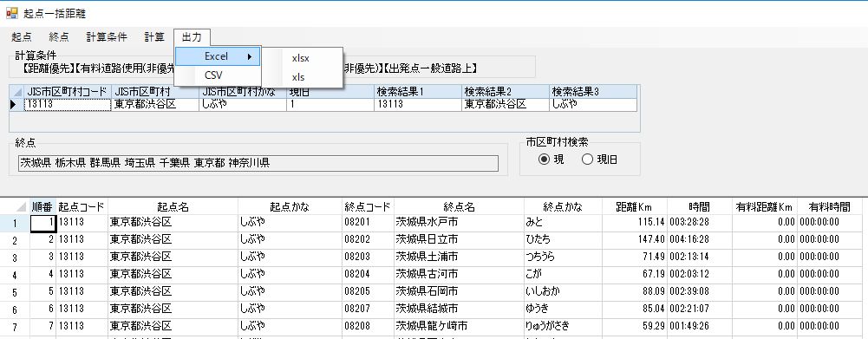The image size is (868, 339).
Task: Sort by 距離Km column header
Action: (635, 207)
